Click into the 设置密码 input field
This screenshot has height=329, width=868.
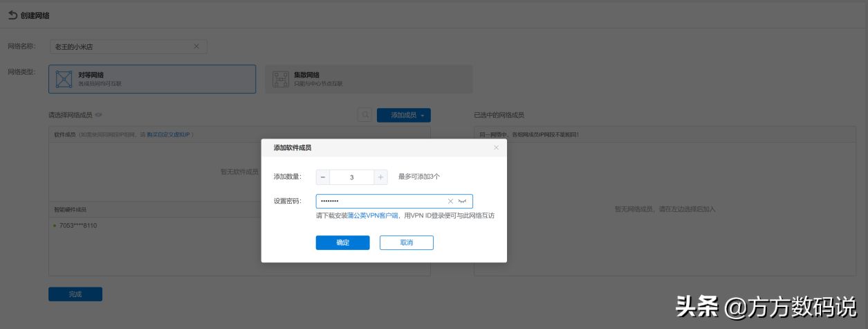(380, 201)
